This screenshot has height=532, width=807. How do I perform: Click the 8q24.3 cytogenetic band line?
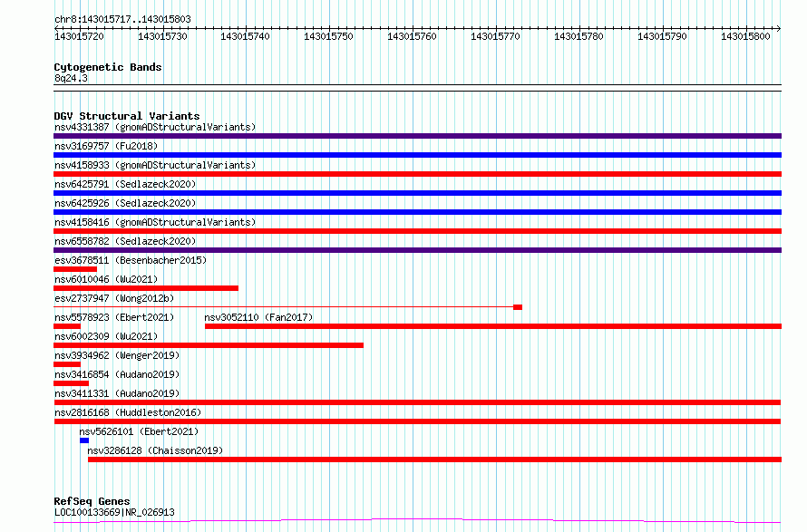pos(417,88)
